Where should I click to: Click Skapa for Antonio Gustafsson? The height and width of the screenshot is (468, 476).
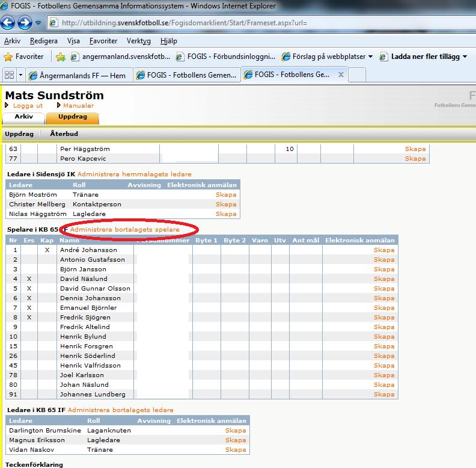[x=384, y=259]
